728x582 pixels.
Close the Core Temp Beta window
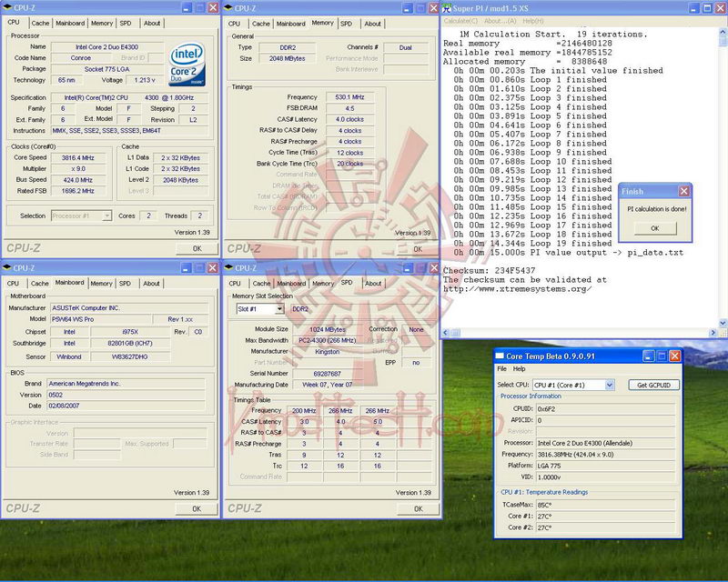pyautogui.click(x=674, y=356)
